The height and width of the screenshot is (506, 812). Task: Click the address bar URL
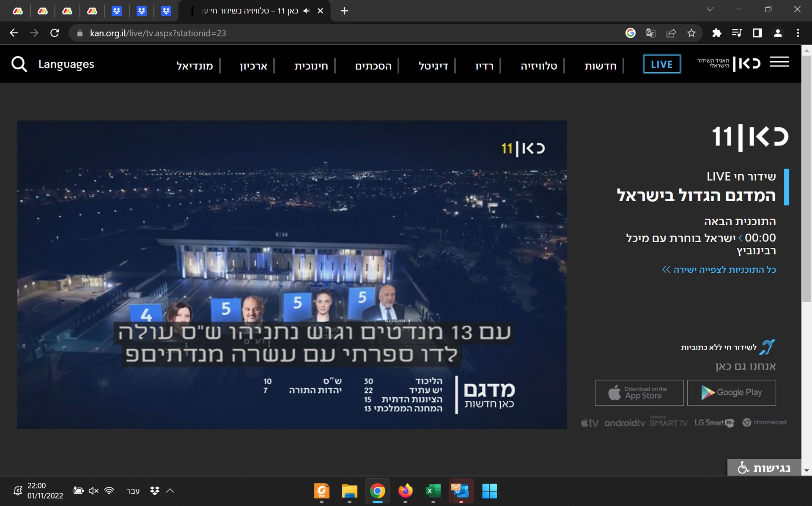[158, 33]
